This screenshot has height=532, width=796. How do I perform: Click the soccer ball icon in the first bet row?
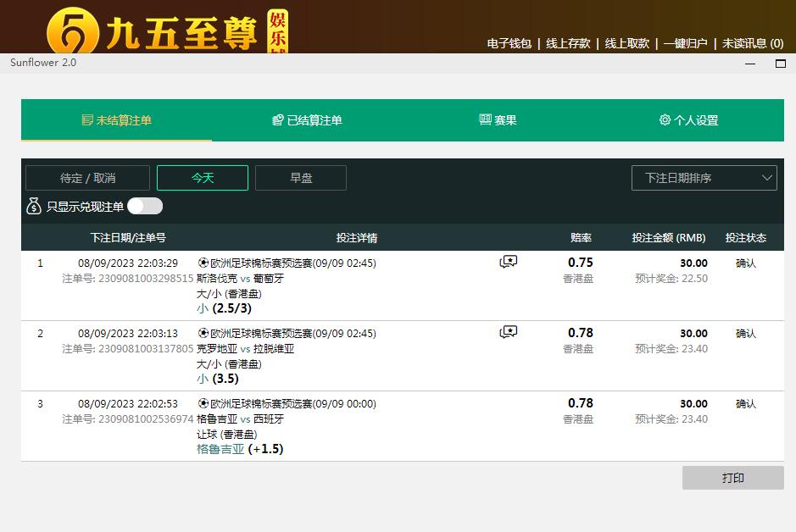(x=203, y=263)
